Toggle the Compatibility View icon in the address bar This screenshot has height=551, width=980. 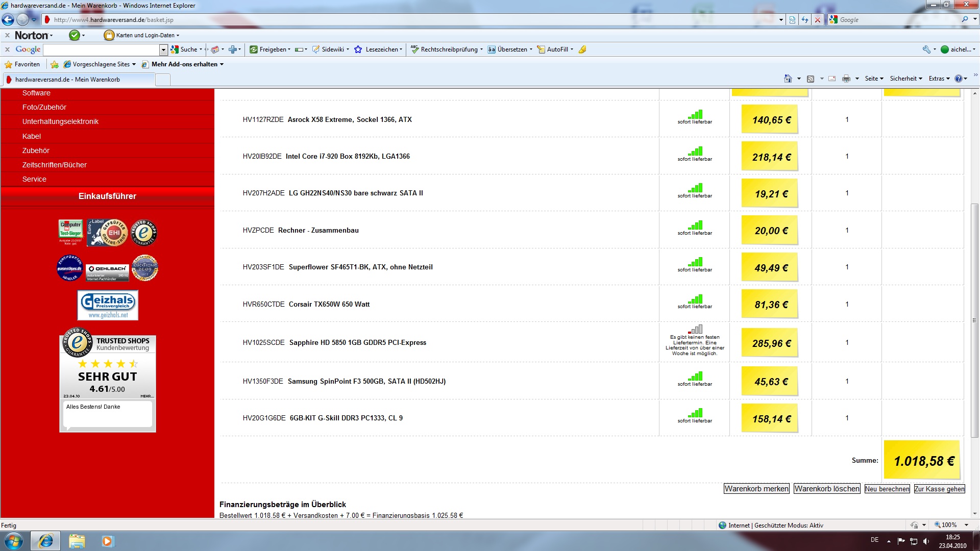pyautogui.click(x=792, y=19)
